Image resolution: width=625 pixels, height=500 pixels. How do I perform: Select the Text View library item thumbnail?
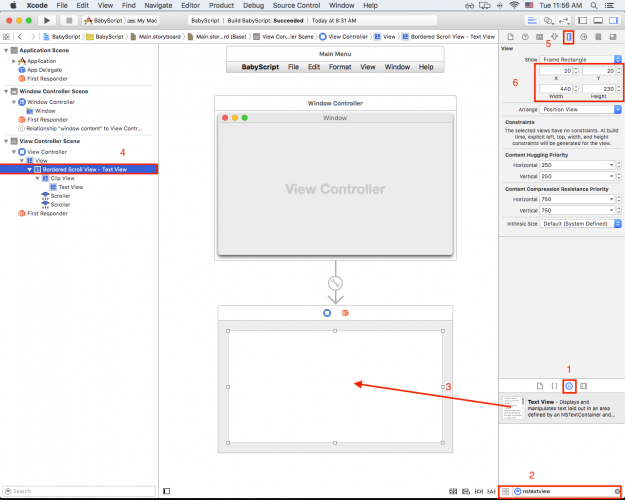click(513, 408)
